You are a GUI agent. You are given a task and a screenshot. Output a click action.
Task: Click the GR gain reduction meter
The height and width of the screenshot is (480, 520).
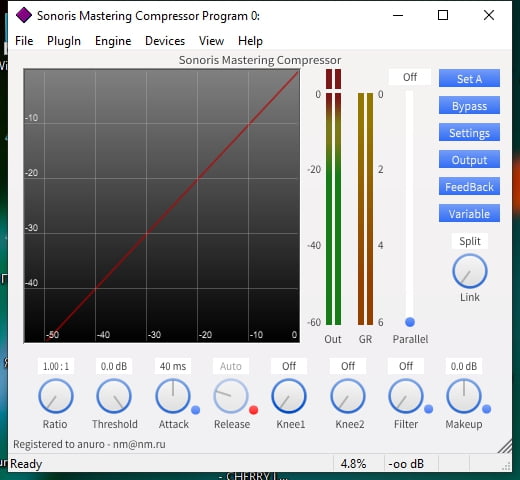[365, 209]
